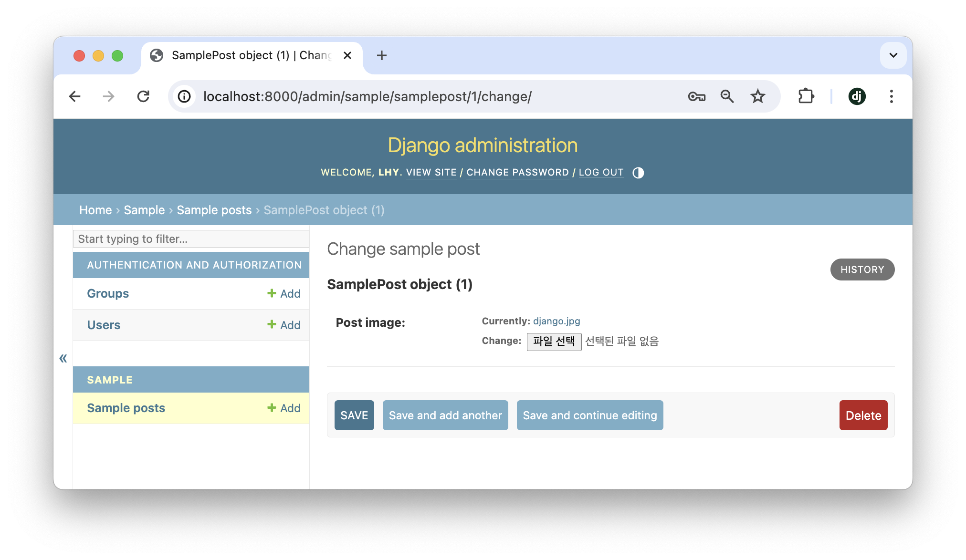The image size is (966, 560).
Task: Add a new Group
Action: [284, 293]
